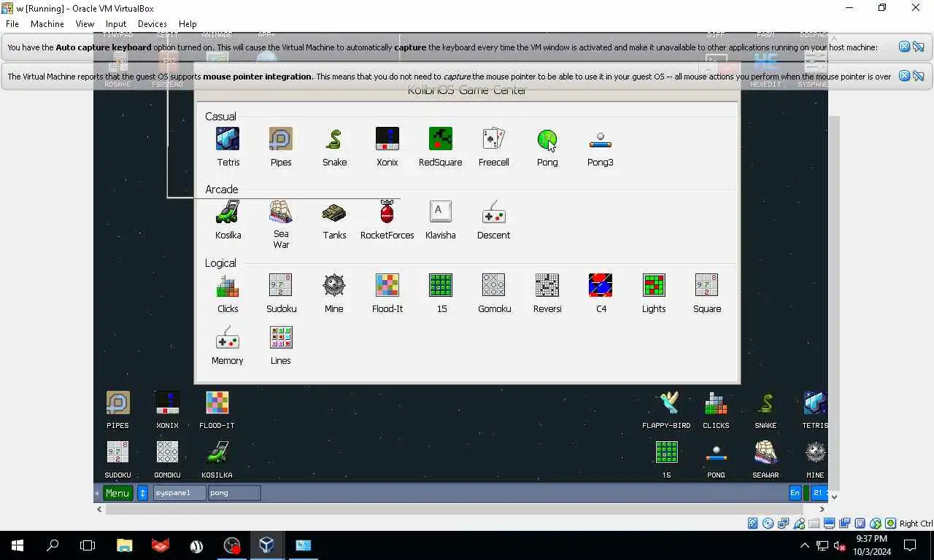Viewport: 934px width, 560px height.
Task: Dismiss the Auto capture keyboard notification
Action: point(904,47)
